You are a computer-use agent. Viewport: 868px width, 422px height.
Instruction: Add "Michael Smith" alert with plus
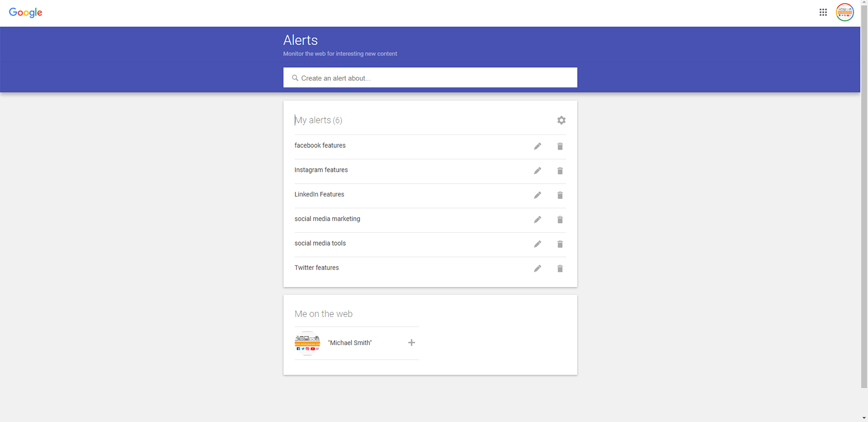coord(411,343)
